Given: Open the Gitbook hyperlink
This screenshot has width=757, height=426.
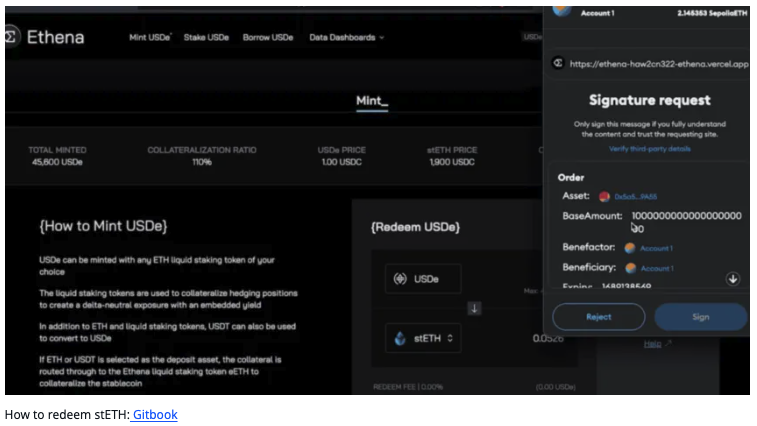Looking at the screenshot, I should click(155, 414).
